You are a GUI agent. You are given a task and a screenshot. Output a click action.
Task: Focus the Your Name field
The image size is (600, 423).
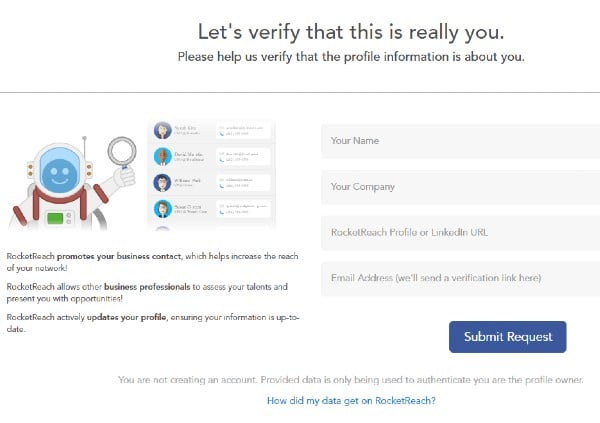460,141
